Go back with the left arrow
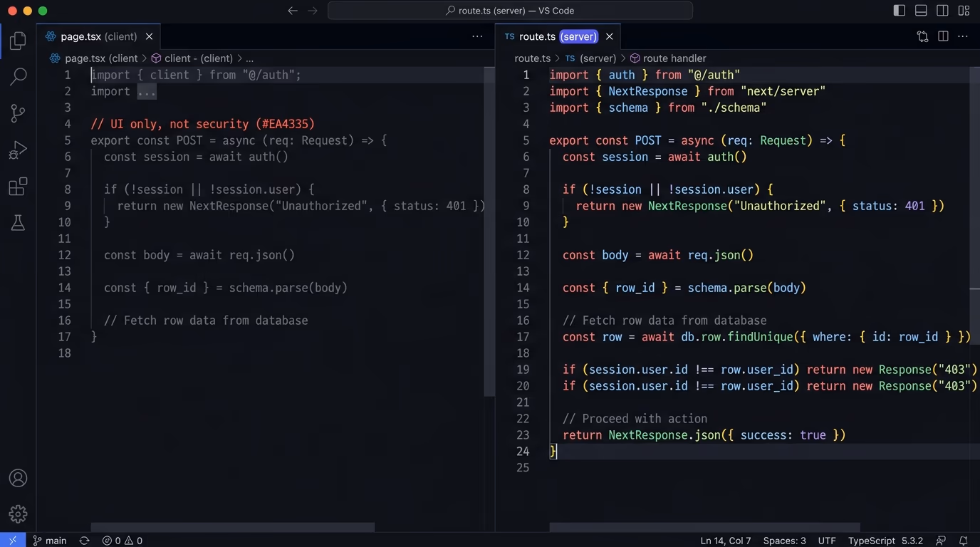The width and height of the screenshot is (980, 547). [x=293, y=11]
